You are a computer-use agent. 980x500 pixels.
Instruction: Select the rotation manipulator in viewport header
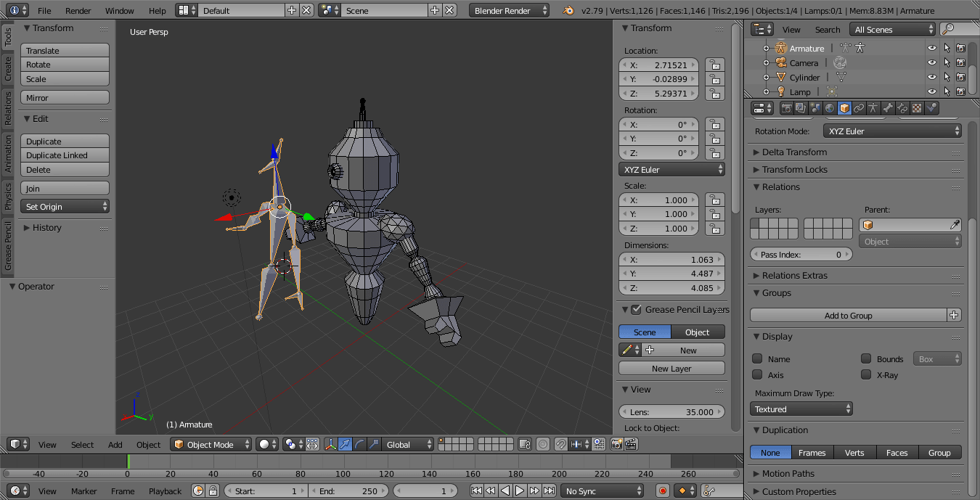click(x=359, y=444)
